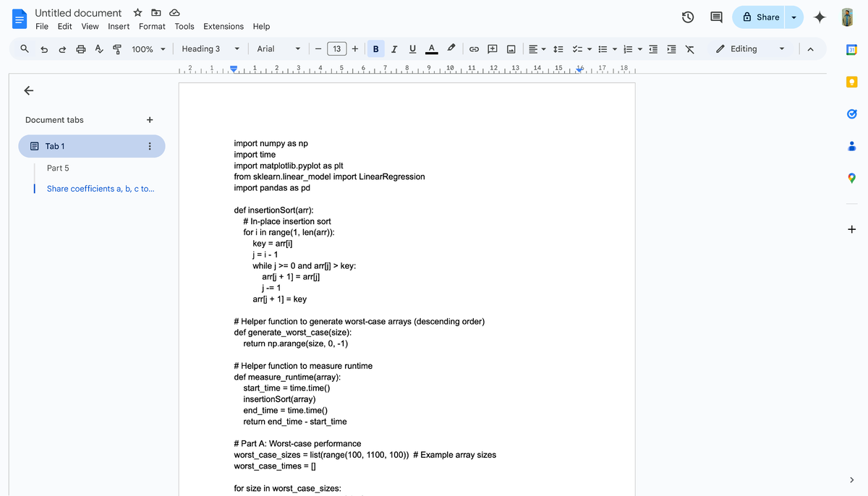Open the Arial font dropdown
The height and width of the screenshot is (496, 868).
[x=278, y=49]
